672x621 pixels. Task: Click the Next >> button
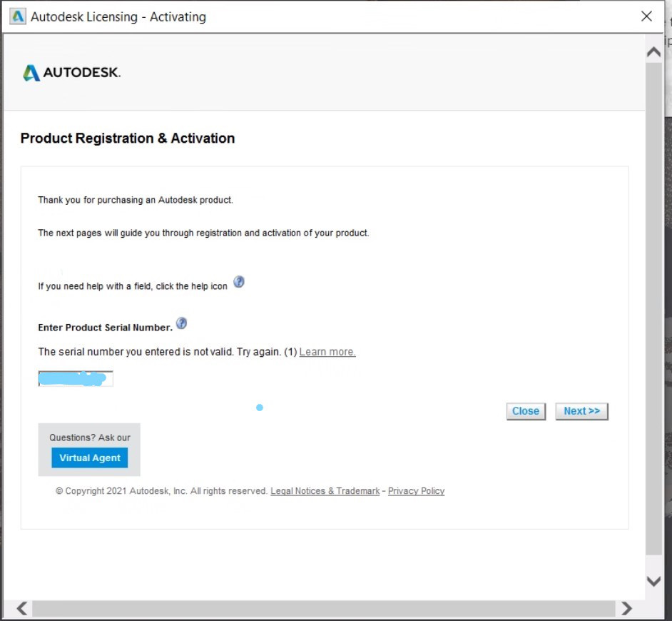pyautogui.click(x=581, y=411)
